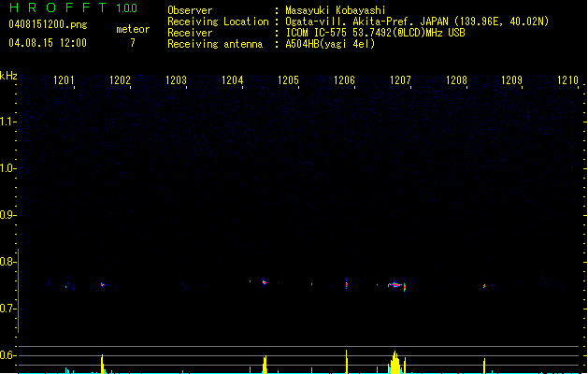
Task: Click the Receiver ICOM IC-575 text
Action: [376, 33]
